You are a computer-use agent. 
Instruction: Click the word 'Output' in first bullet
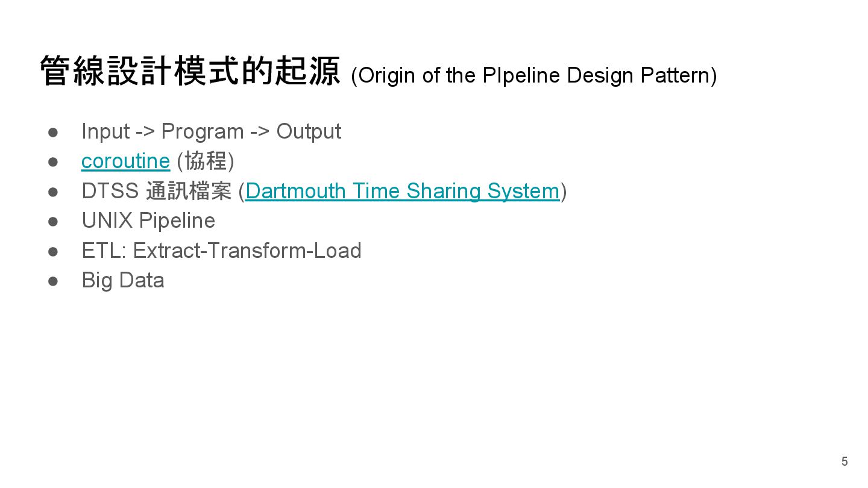[x=309, y=131]
